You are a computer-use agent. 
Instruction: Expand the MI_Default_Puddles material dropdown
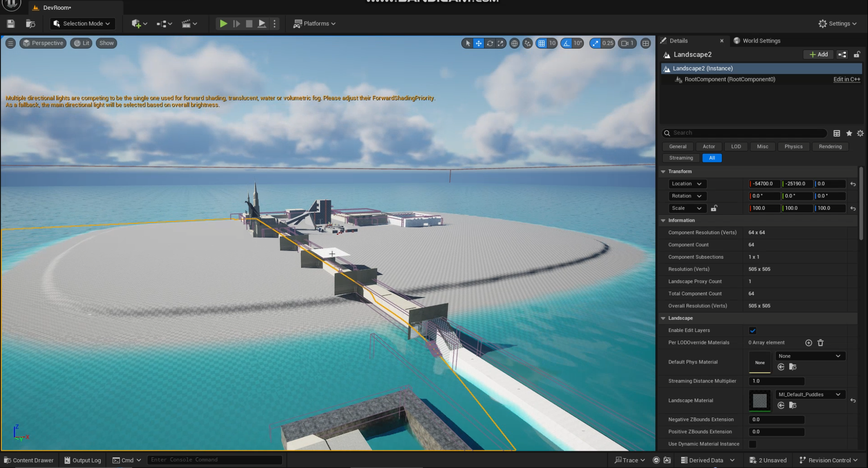811,394
